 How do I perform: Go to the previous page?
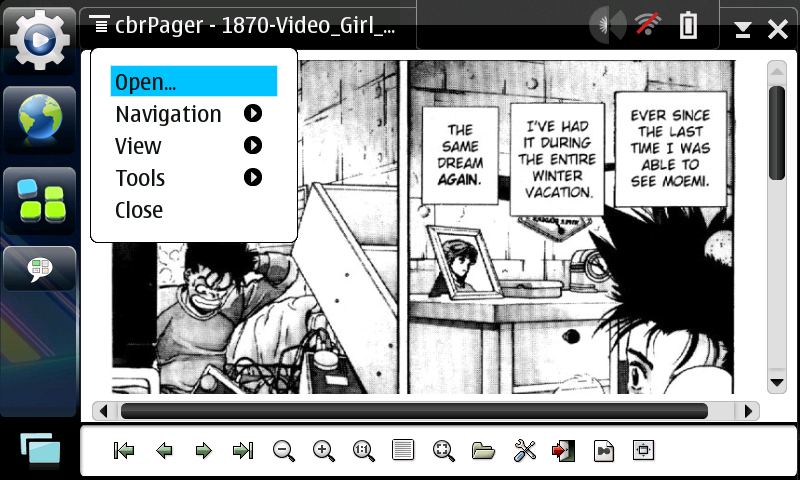[x=164, y=450]
